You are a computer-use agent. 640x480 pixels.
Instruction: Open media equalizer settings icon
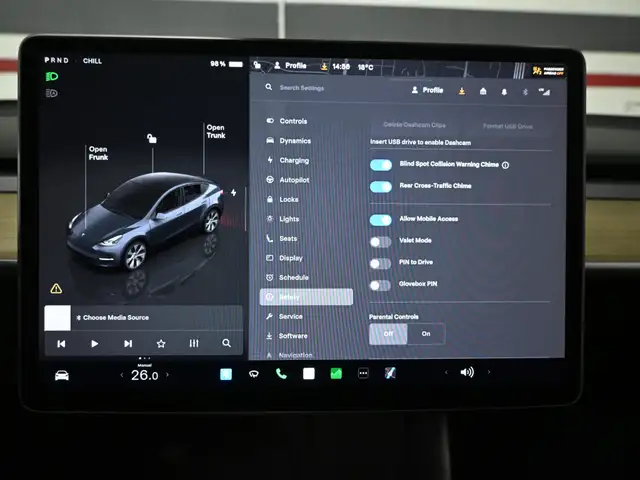(194, 343)
